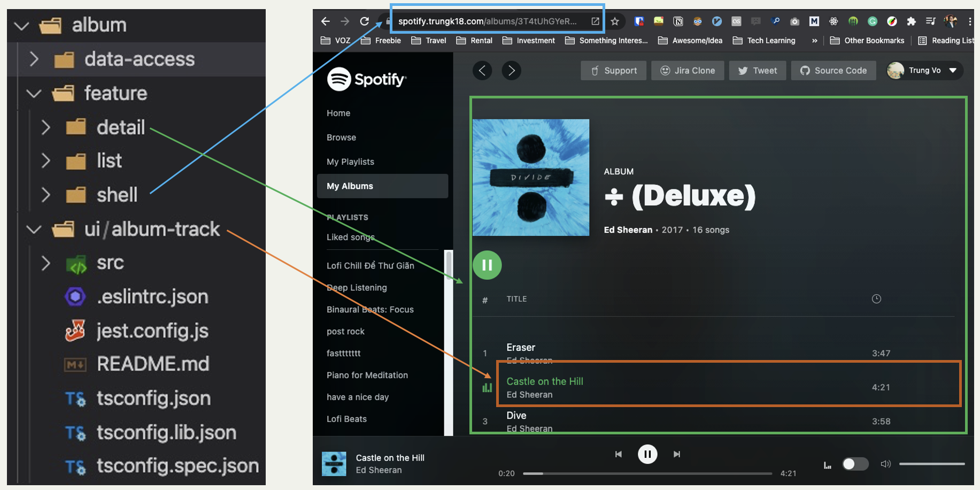Click the visualizer bars icon in player
Image resolution: width=980 pixels, height=490 pixels.
tap(827, 465)
